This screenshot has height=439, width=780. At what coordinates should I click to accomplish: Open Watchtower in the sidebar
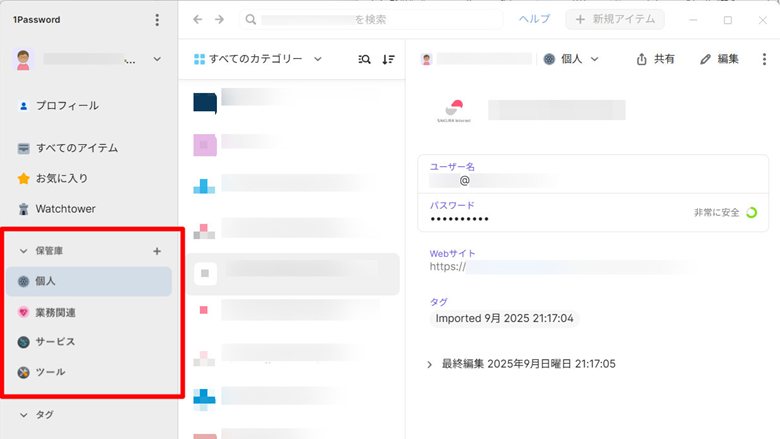click(x=64, y=209)
